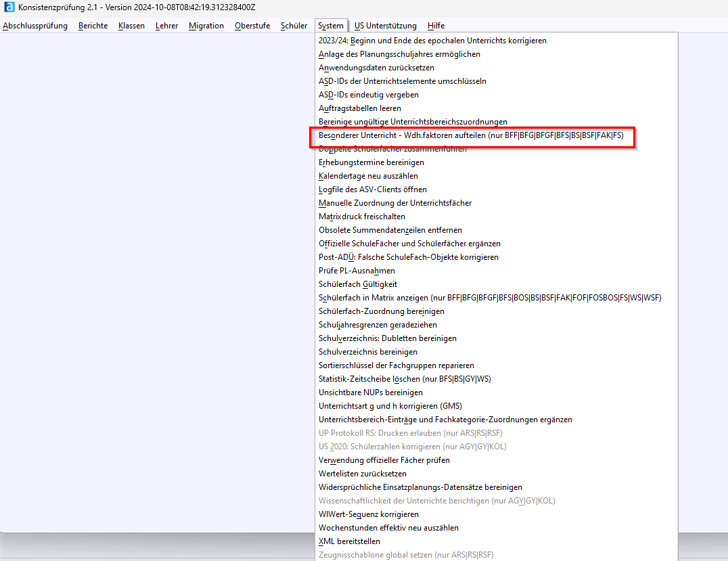Viewport: 728px width, 561px height.
Task: Select Schülerfach-Zuordnung bereinigen
Action: point(497,311)
